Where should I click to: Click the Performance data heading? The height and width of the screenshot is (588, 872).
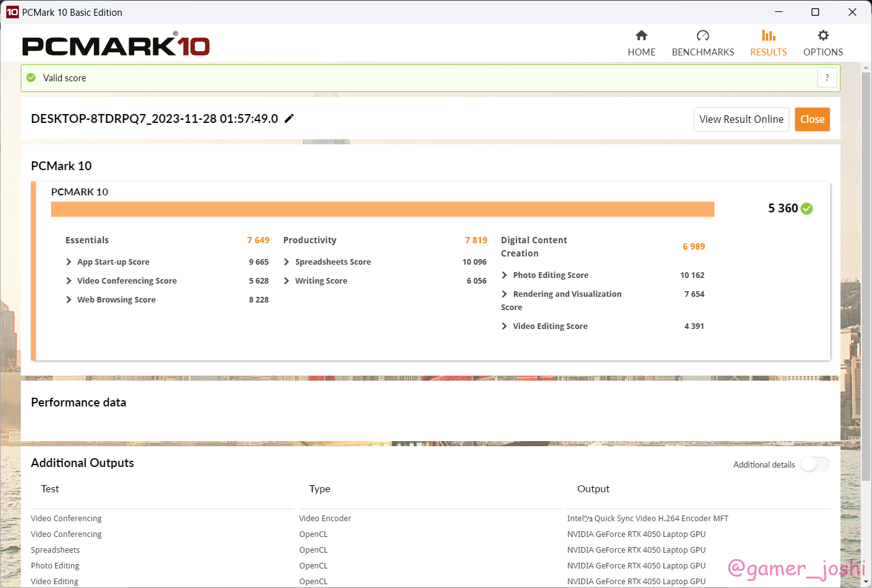[x=79, y=402]
